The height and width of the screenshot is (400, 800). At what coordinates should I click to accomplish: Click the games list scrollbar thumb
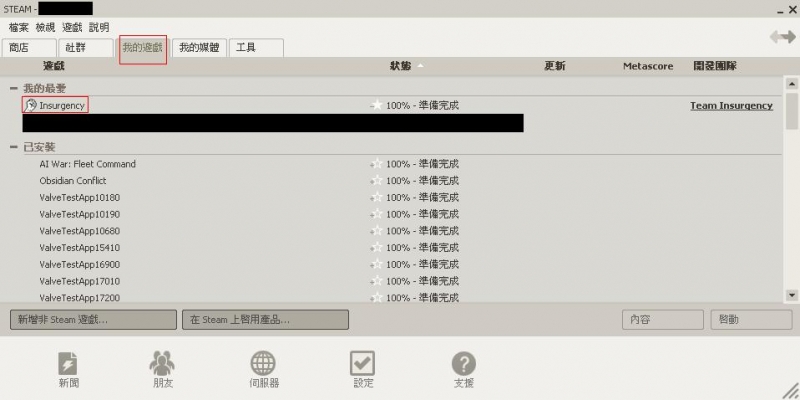point(791,111)
